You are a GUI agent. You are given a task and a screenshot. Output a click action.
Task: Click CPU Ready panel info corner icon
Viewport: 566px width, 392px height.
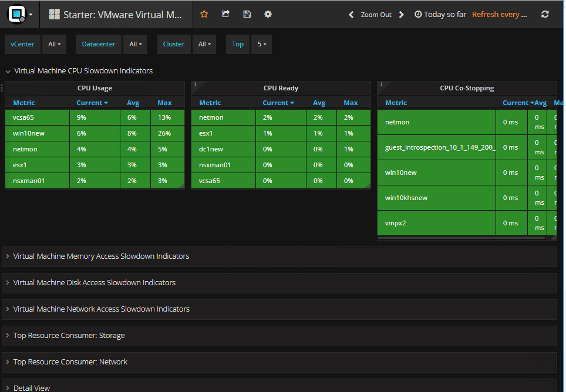pyautogui.click(x=195, y=85)
